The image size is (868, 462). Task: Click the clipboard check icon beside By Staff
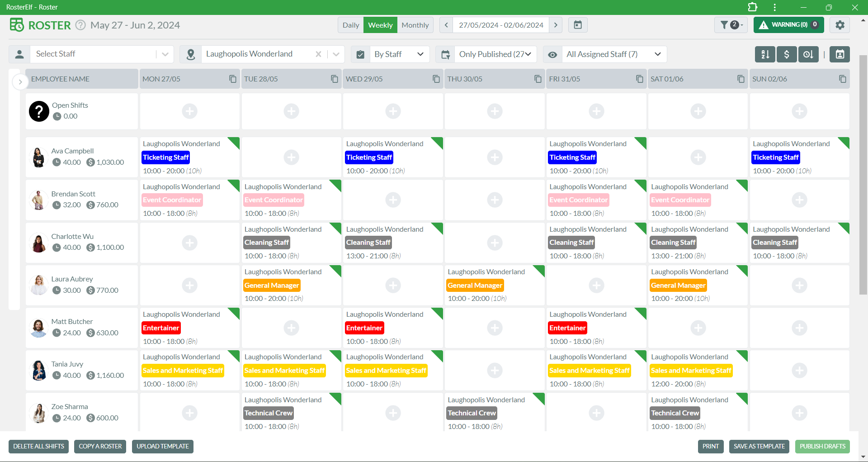click(360, 54)
